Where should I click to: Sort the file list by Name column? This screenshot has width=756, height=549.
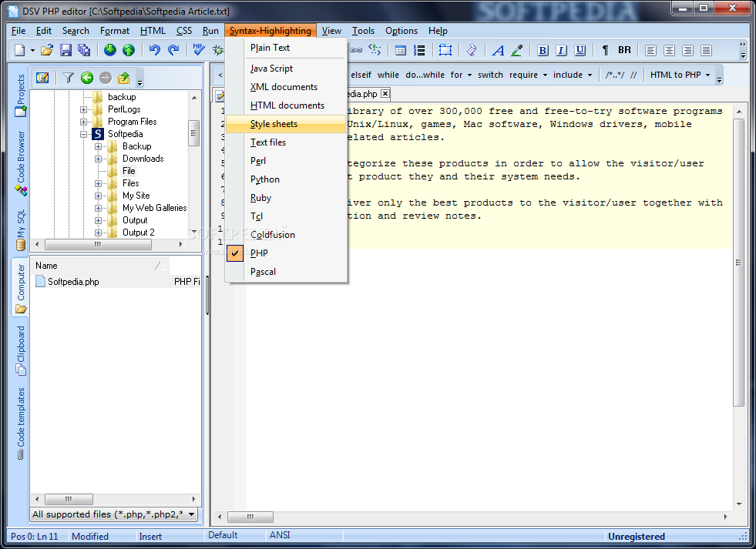pos(100,266)
